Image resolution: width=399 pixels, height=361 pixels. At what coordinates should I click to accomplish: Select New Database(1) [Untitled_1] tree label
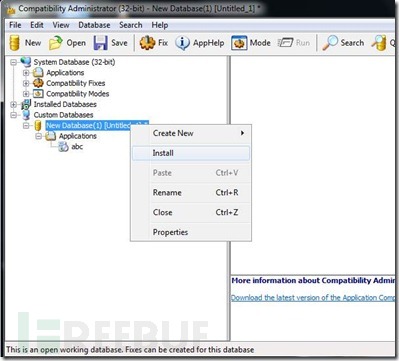(x=88, y=126)
